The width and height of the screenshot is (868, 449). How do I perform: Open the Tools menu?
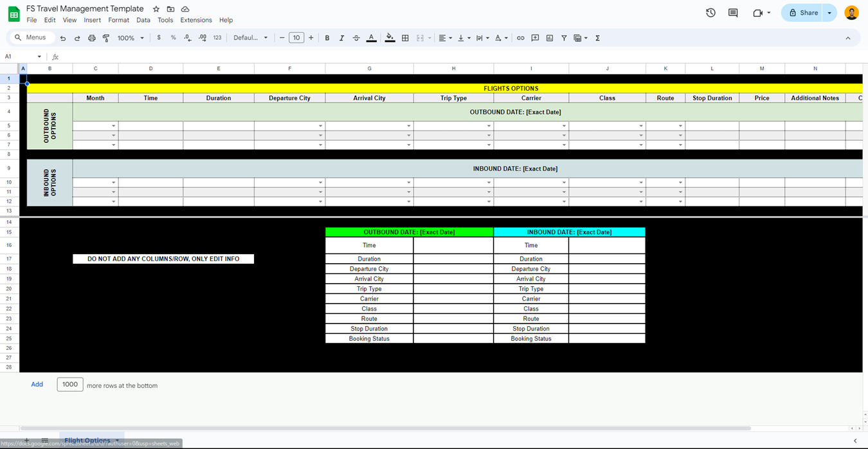click(165, 20)
